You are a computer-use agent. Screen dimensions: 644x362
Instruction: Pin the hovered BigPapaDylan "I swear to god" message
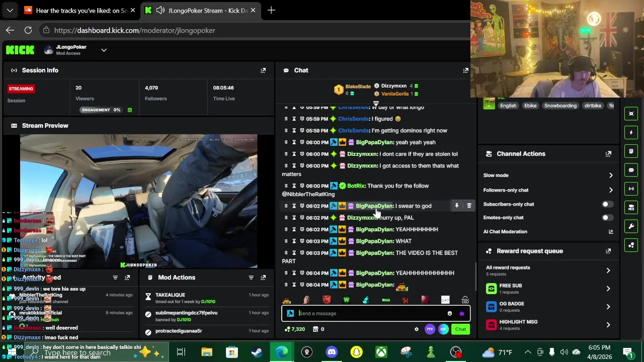pyautogui.click(x=457, y=206)
